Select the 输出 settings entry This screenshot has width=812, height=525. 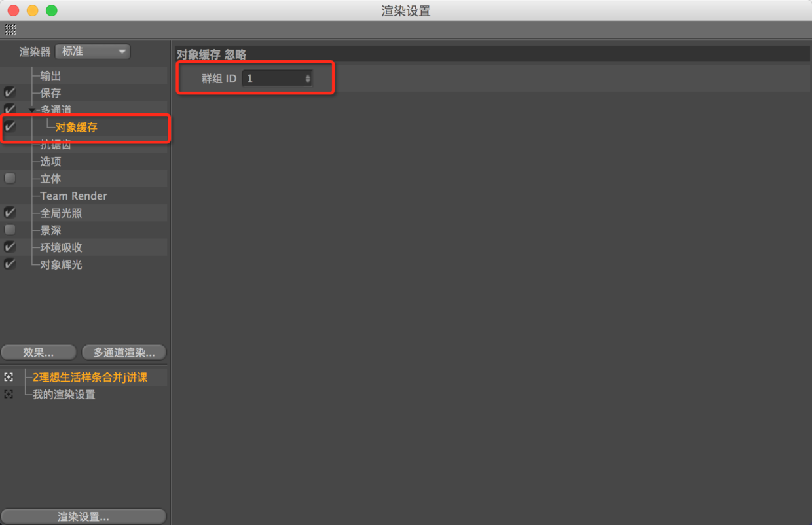pyautogui.click(x=50, y=76)
